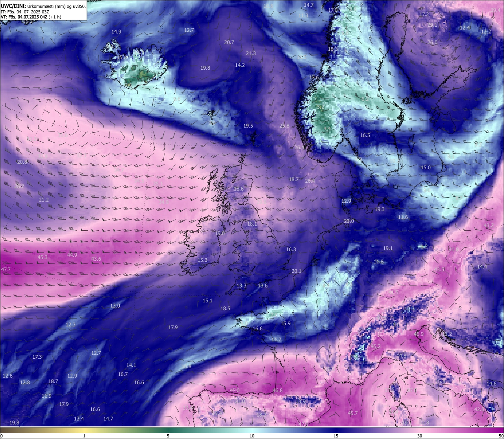504x439 pixels.
Task: Click the 11.9 value label
Action: pyautogui.click(x=46, y=396)
